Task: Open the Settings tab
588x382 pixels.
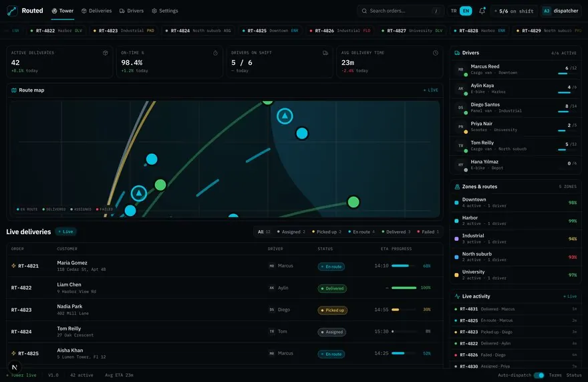Action: pos(165,11)
